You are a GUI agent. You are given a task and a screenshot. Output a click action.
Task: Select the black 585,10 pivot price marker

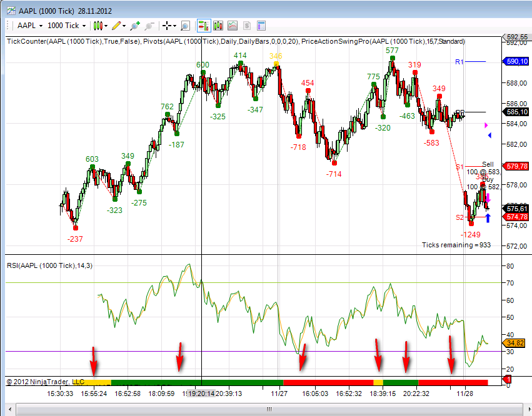515,112
